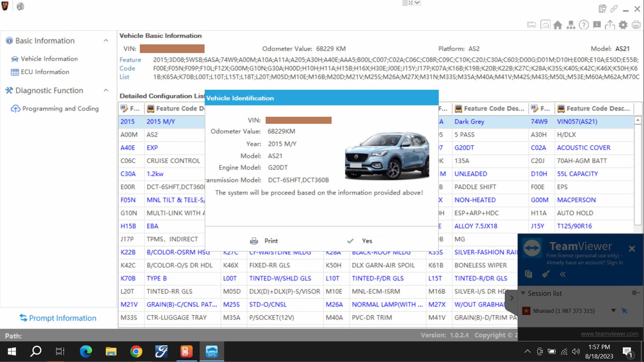Click the copy documents icon near window controls
Screen dimensions: 644x362
coord(602,9)
